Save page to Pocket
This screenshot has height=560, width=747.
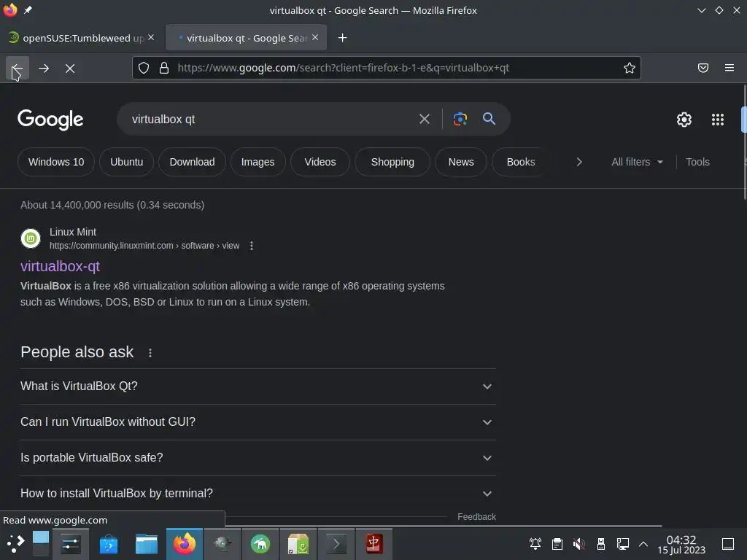(x=703, y=68)
